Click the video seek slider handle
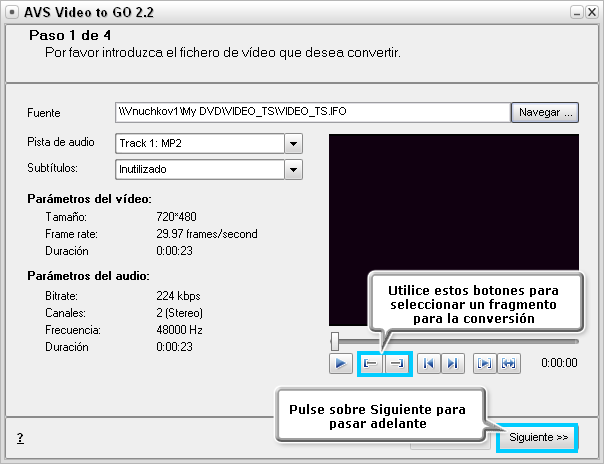605x465 pixels. tap(335, 341)
